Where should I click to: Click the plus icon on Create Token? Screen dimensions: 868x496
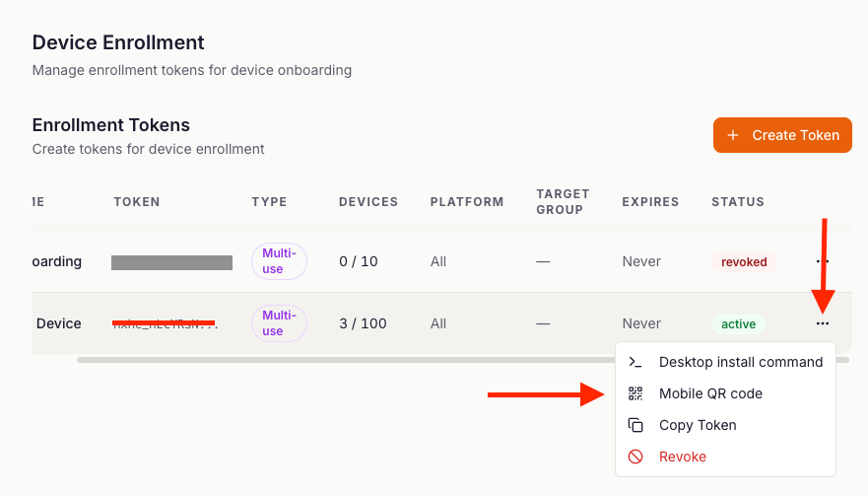tap(732, 135)
